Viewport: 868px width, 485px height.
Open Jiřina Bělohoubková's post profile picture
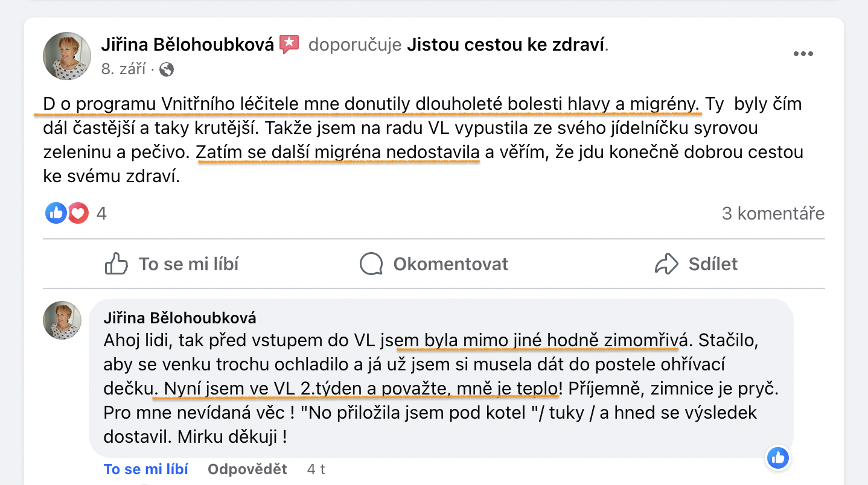tap(67, 56)
